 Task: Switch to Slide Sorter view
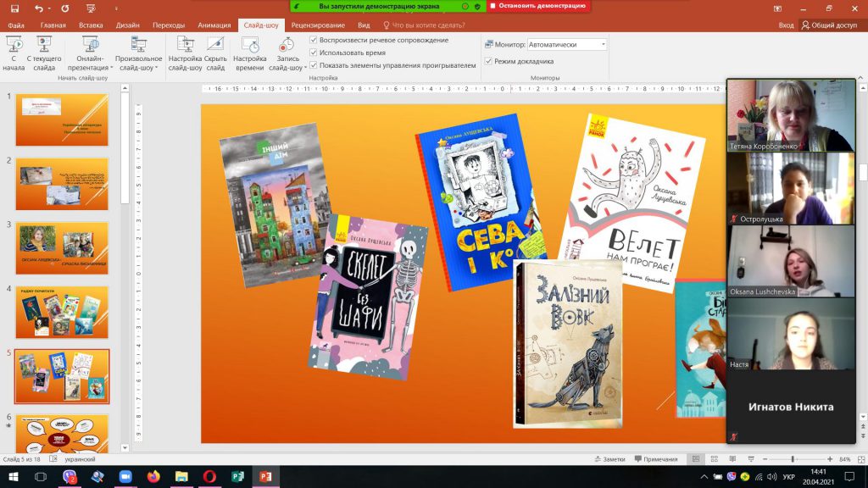pos(714,459)
